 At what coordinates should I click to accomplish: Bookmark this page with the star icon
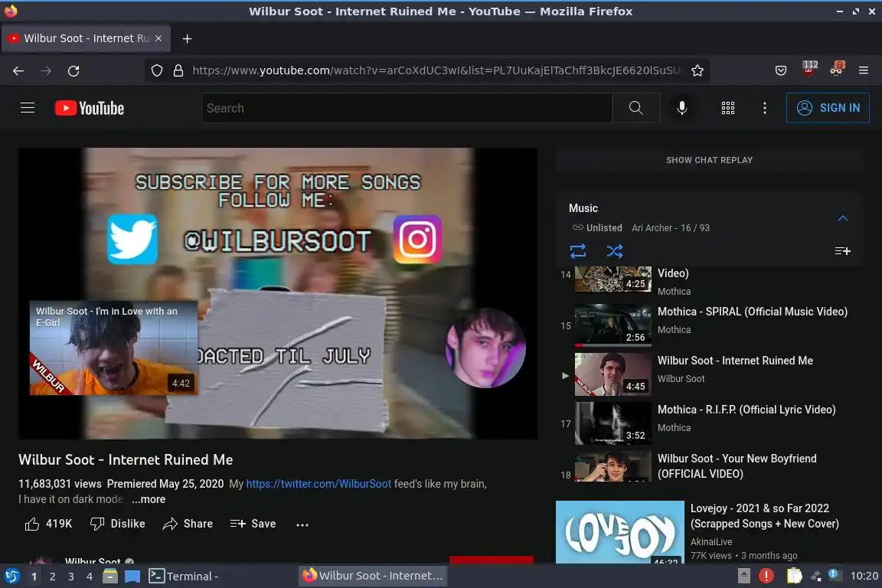[697, 71]
